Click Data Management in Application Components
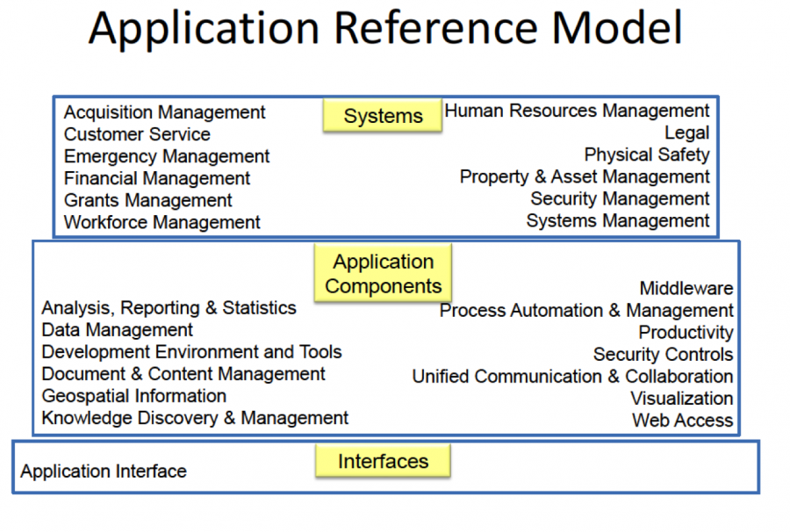Image resolution: width=790 pixels, height=532 pixels. (117, 330)
